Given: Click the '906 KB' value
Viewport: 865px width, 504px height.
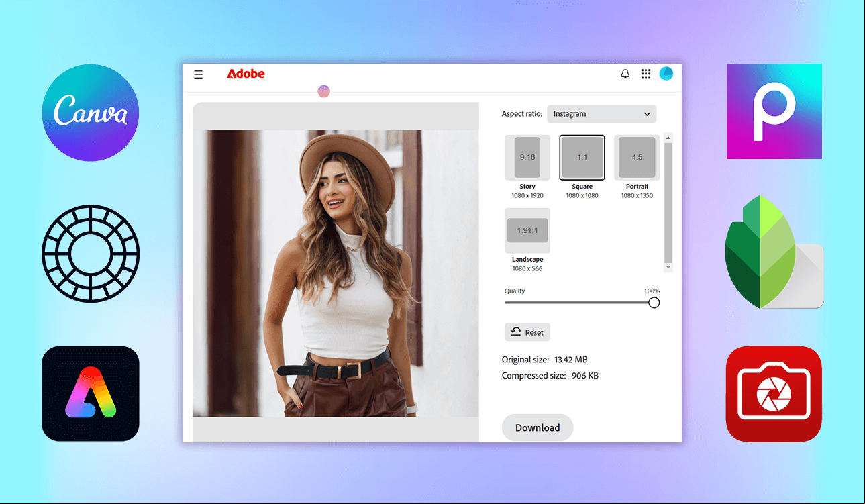Looking at the screenshot, I should tap(585, 376).
